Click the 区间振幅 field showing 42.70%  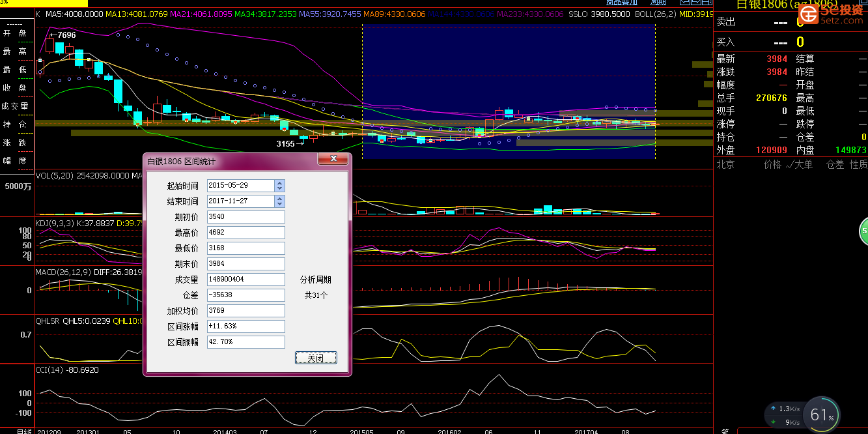click(x=246, y=342)
